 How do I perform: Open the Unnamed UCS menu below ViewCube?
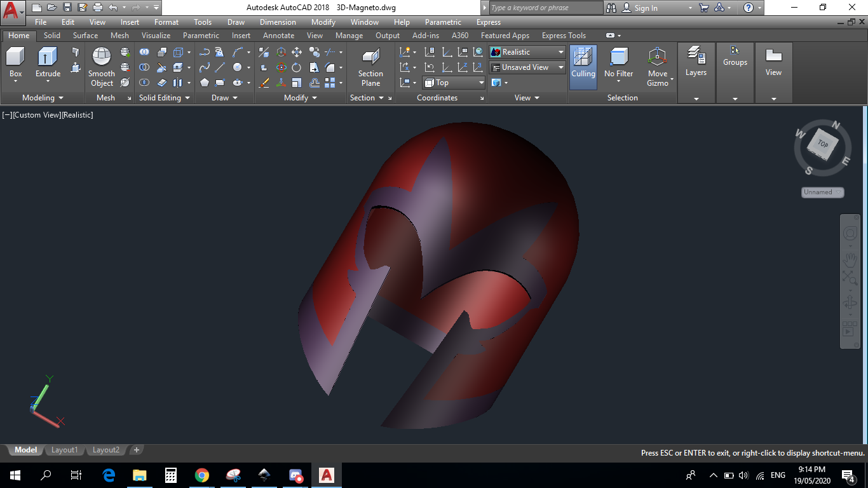point(822,192)
